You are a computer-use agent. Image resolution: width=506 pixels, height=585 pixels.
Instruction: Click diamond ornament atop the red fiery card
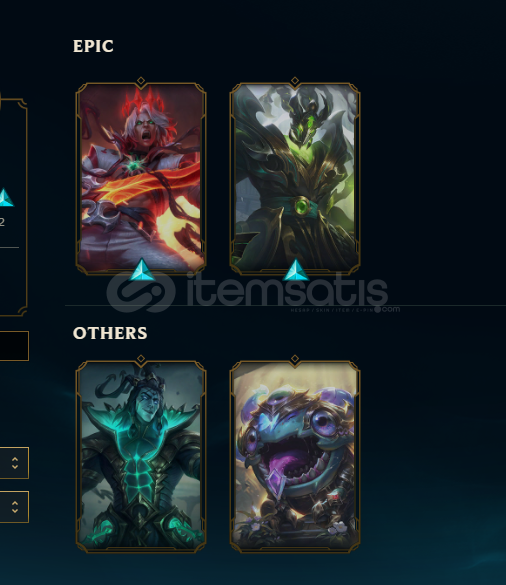click(x=141, y=81)
